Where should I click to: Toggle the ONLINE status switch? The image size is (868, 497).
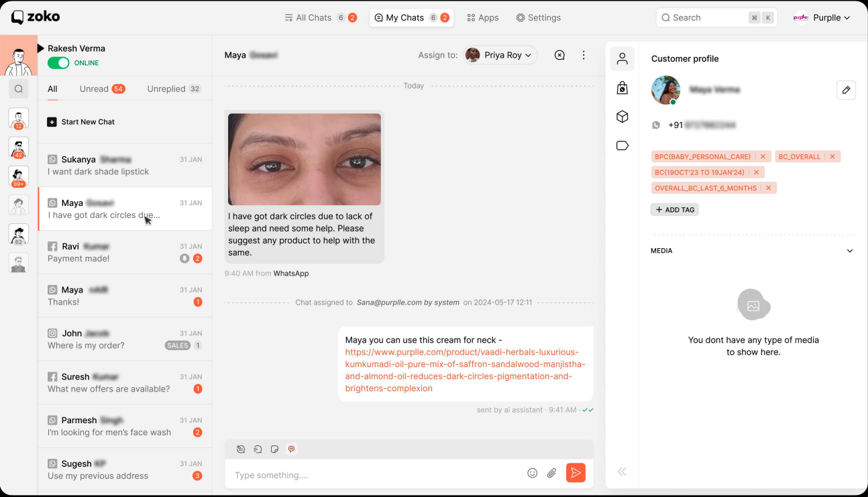coord(58,63)
